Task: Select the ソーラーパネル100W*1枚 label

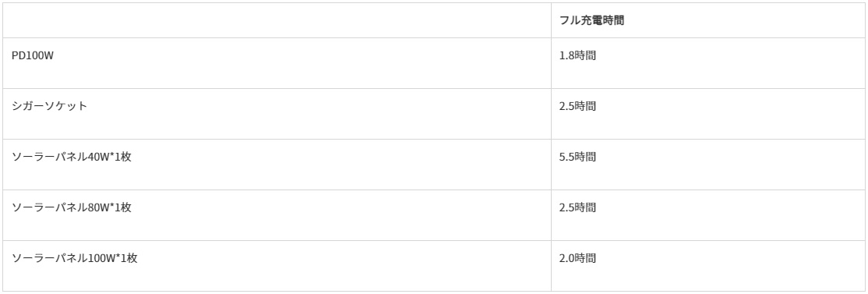Action: [x=74, y=258]
